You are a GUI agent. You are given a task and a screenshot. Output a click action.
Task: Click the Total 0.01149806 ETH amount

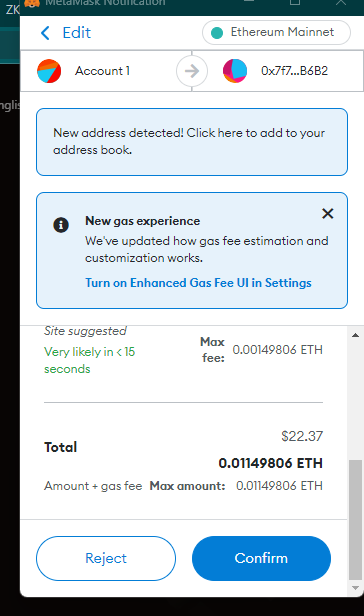tap(271, 463)
